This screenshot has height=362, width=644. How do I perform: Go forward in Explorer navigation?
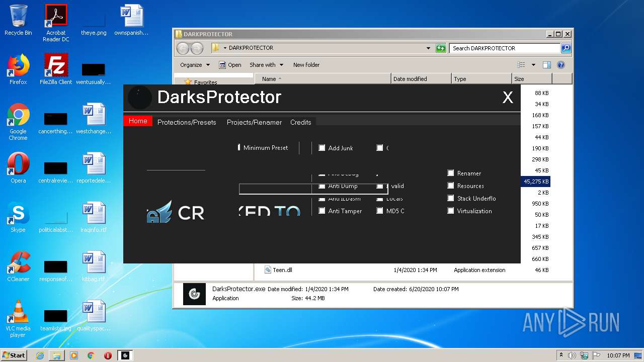coord(197,48)
